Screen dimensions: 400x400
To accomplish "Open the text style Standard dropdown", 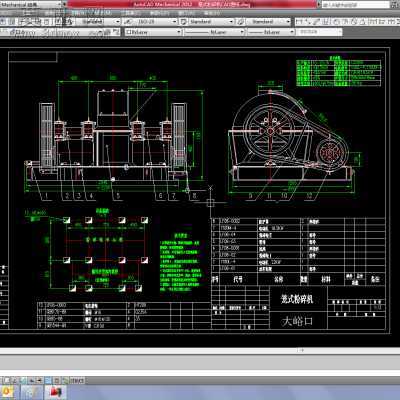I will tap(99, 22).
